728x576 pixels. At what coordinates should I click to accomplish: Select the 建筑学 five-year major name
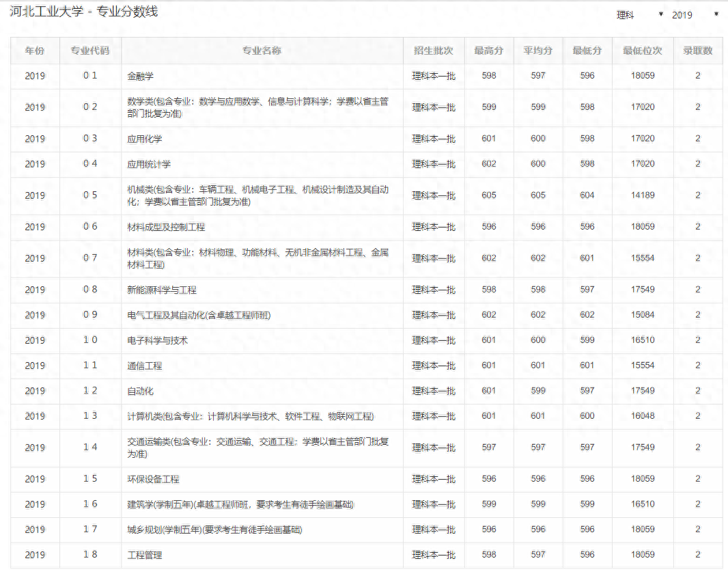[240, 504]
